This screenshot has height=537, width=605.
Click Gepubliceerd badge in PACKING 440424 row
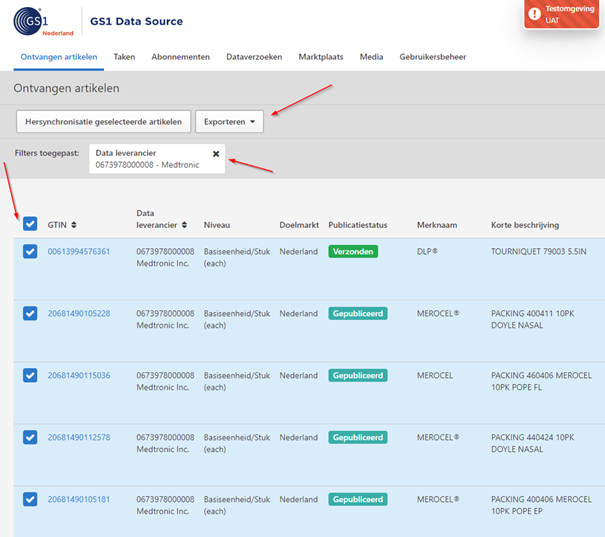click(358, 437)
